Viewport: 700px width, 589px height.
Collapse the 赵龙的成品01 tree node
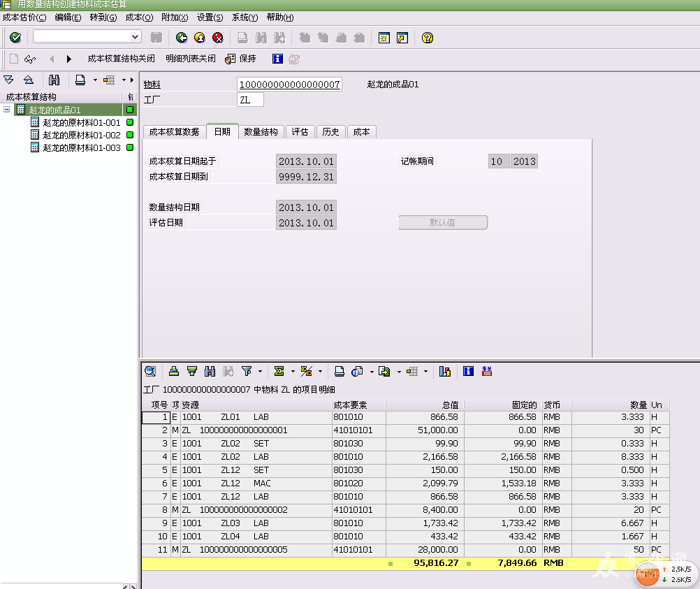[7, 110]
